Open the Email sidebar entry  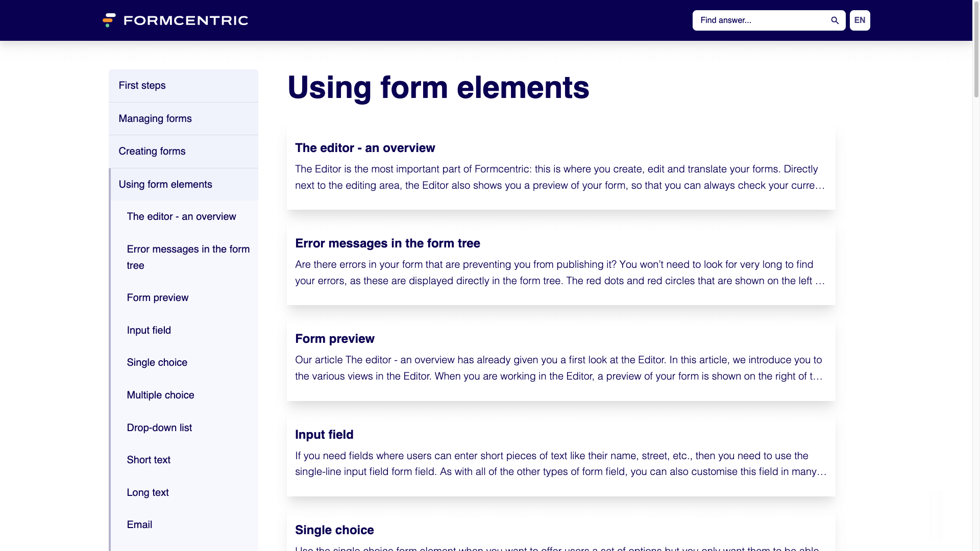[x=139, y=524]
